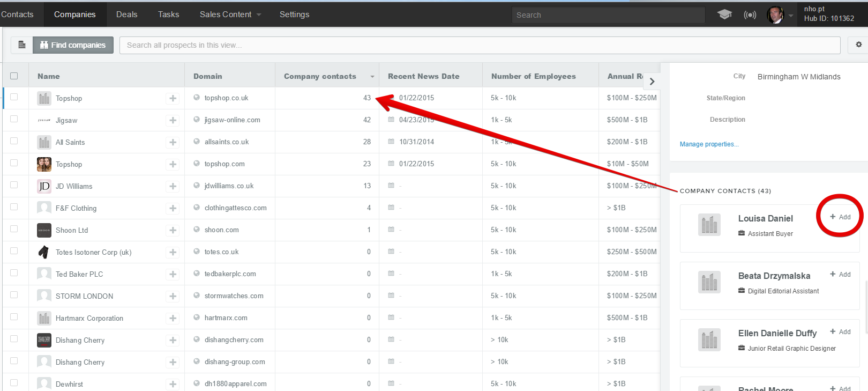The width and height of the screenshot is (868, 391).
Task: Click the plus icon in the Shoon Ltd row
Action: (x=173, y=230)
